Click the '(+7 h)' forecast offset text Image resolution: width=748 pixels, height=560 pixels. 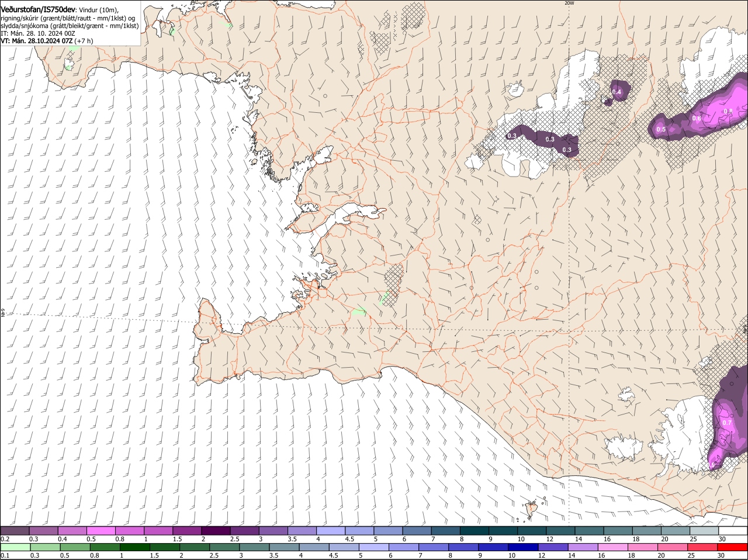83,41
